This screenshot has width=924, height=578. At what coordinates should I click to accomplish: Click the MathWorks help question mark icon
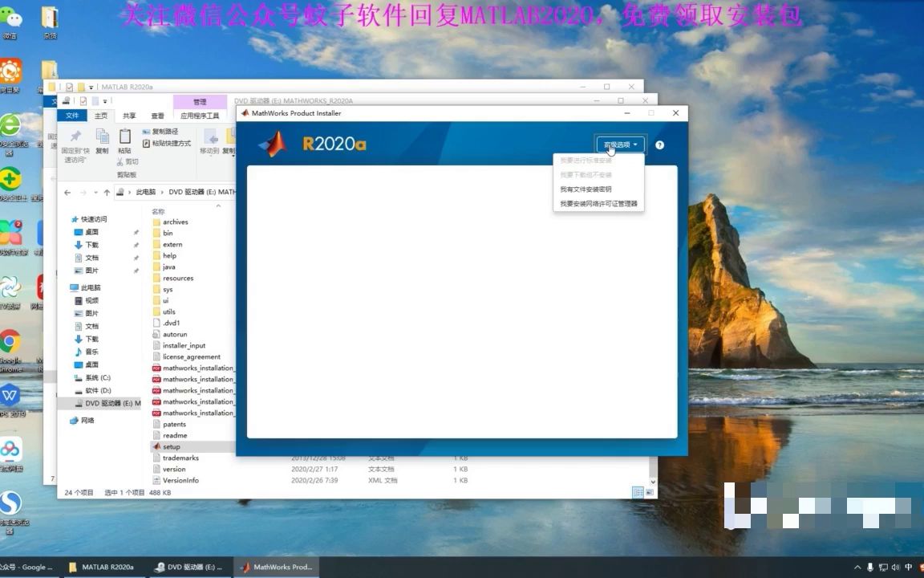659,145
